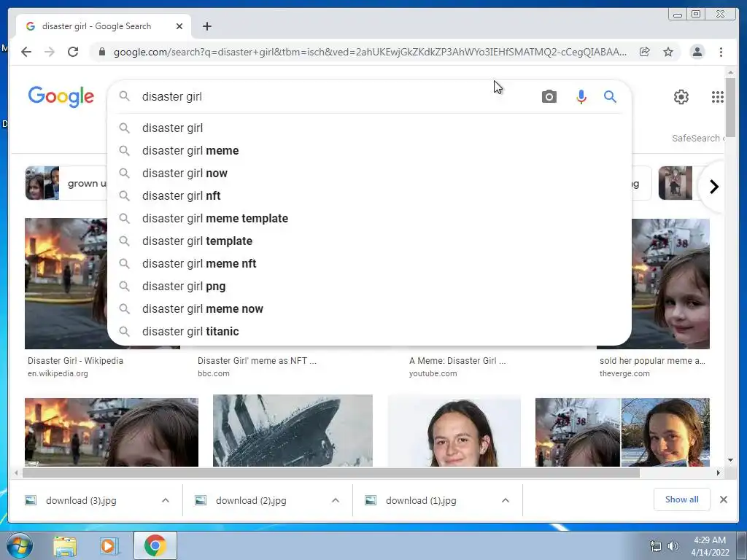Click Chrome icon in the taskbar
This screenshot has height=560, width=747.
(x=155, y=545)
